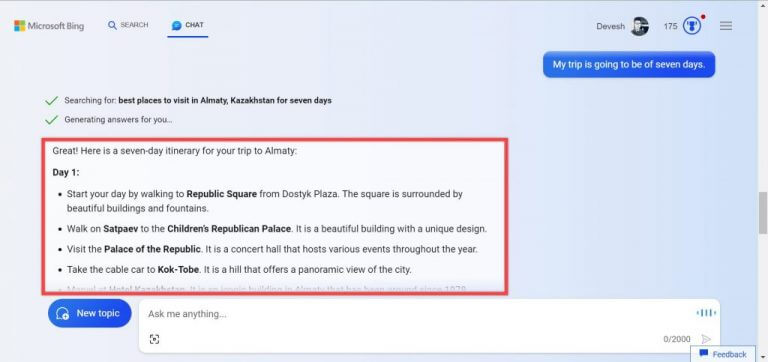Screen dimensions: 768x362
Task: Click the Devesh account name
Action: [x=610, y=26]
